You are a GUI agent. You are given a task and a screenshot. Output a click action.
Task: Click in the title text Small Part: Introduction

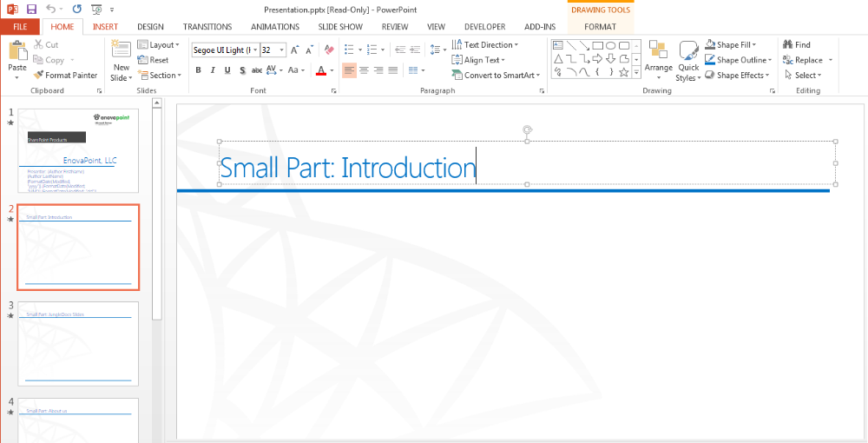[348, 168]
